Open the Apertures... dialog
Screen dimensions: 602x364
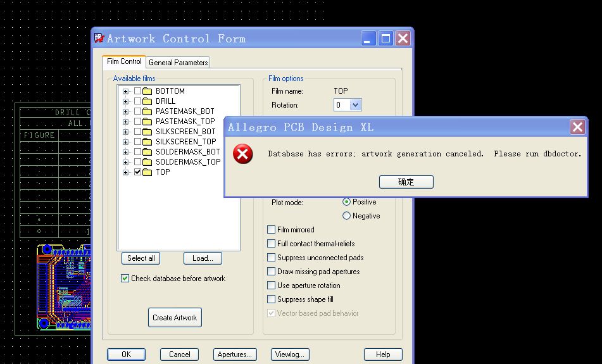[x=235, y=355]
